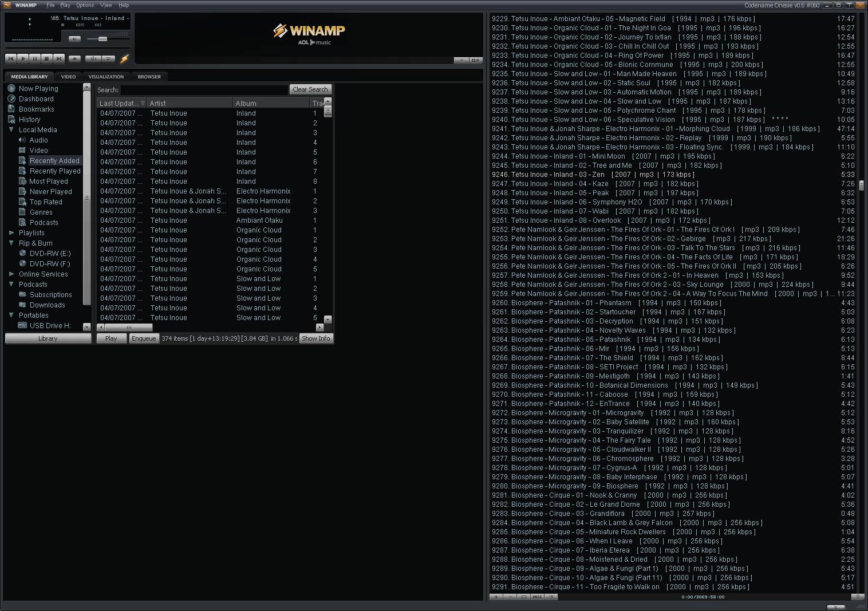Open the View menu
Screen dimensions: 868x611
(x=106, y=5)
